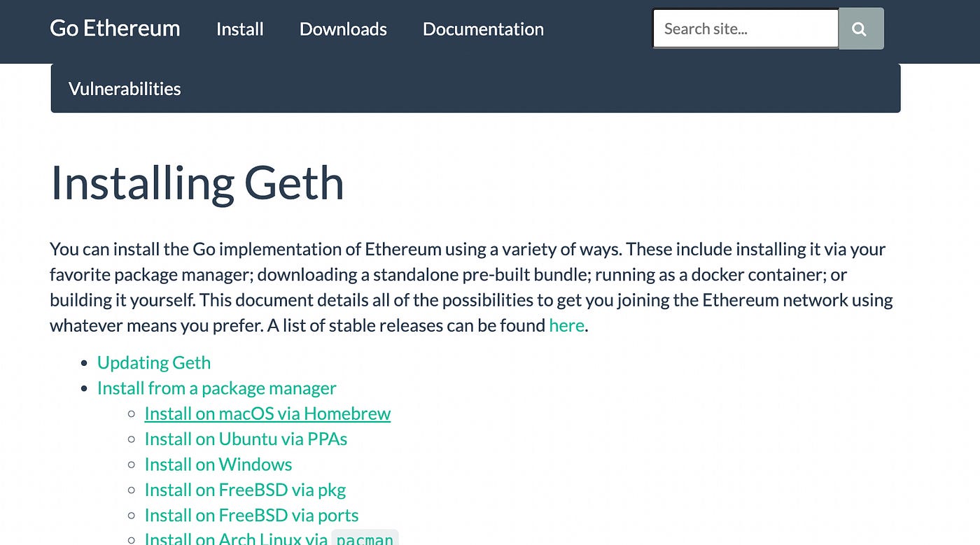The width and height of the screenshot is (980, 545).
Task: Follow the 'here' stable releases link
Action: (566, 325)
